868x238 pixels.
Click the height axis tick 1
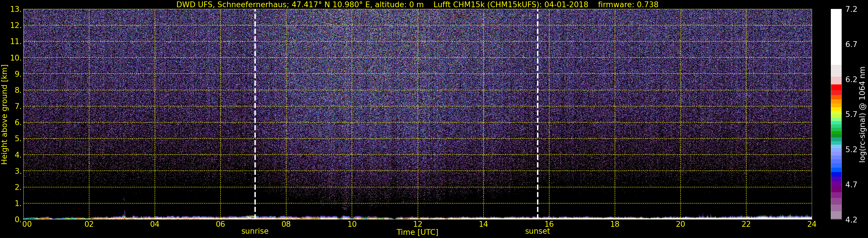pyautogui.click(x=18, y=204)
